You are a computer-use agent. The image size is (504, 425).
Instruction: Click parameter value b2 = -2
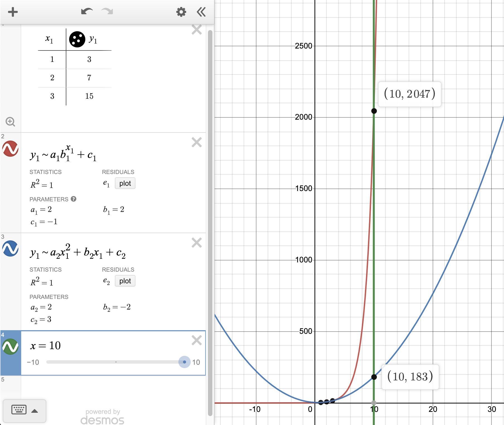[x=117, y=307]
